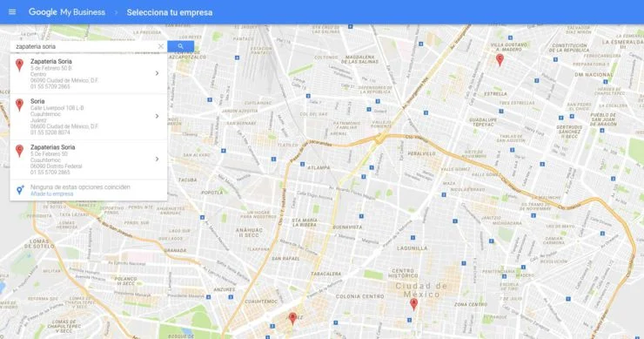
Task: Click the address 'Calle Liverpool 108 L-B'
Action: [x=57, y=108]
